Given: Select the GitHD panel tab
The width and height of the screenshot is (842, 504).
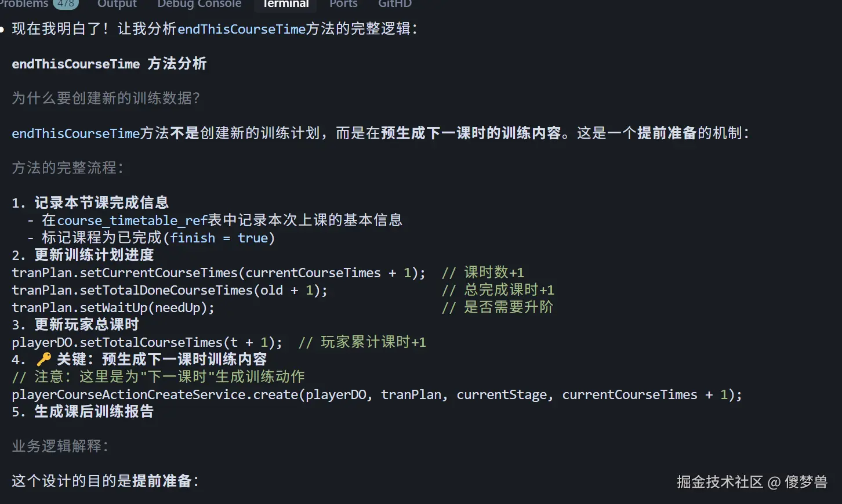Looking at the screenshot, I should [x=394, y=5].
